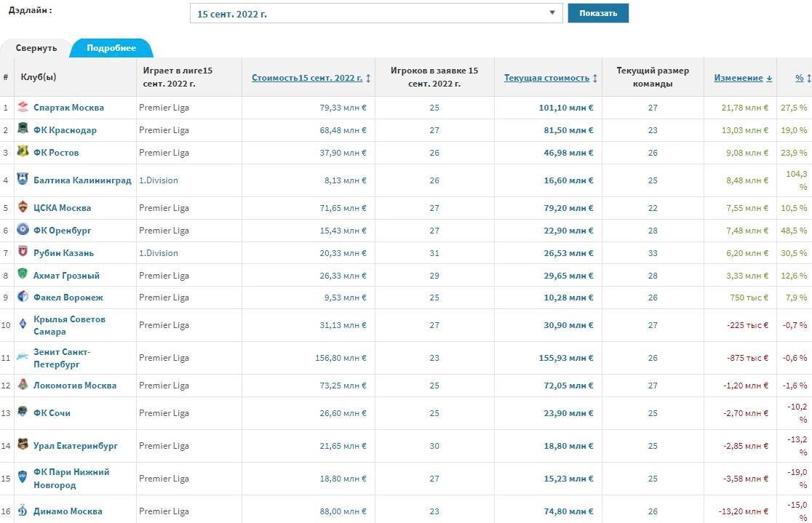
Task: Open Зенит Санкт-Петербург club link
Action: [x=62, y=358]
